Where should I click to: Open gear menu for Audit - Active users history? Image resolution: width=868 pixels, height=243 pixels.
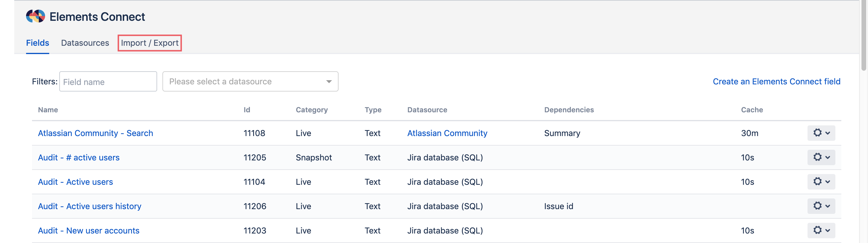(x=821, y=206)
